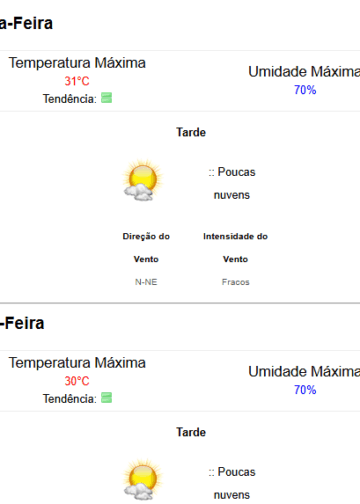360x504 pixels.
Task: Click the first Tarde period heading
Action: (191, 132)
